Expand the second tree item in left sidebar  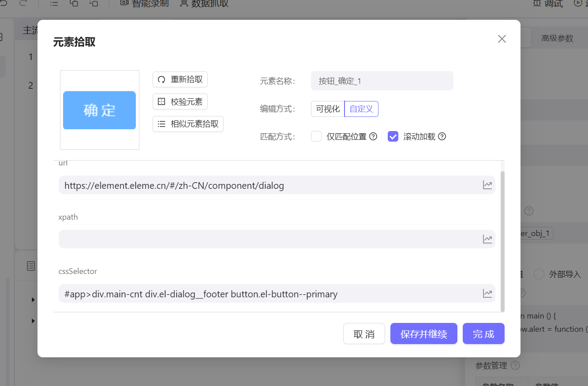click(33, 321)
